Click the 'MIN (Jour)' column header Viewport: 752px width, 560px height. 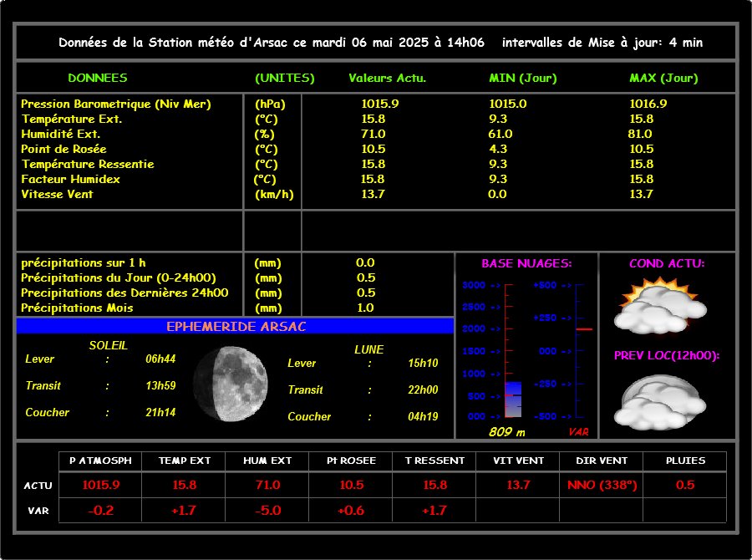(523, 78)
